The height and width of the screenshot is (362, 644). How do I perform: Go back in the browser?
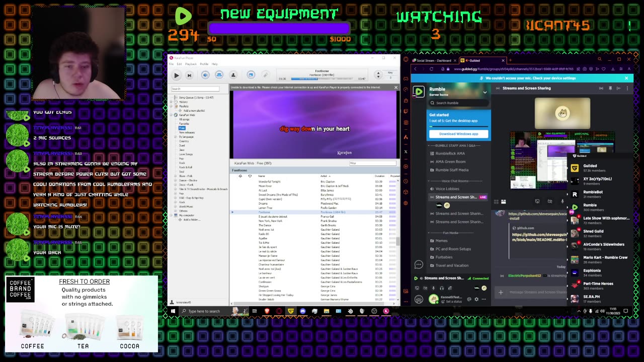tap(416, 69)
